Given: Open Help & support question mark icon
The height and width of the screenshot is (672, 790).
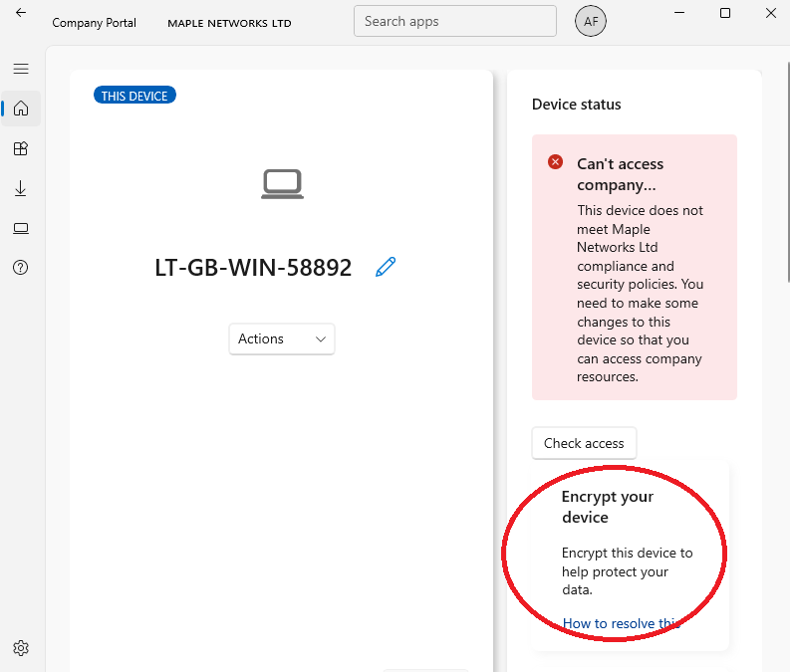Looking at the screenshot, I should pos(21,268).
